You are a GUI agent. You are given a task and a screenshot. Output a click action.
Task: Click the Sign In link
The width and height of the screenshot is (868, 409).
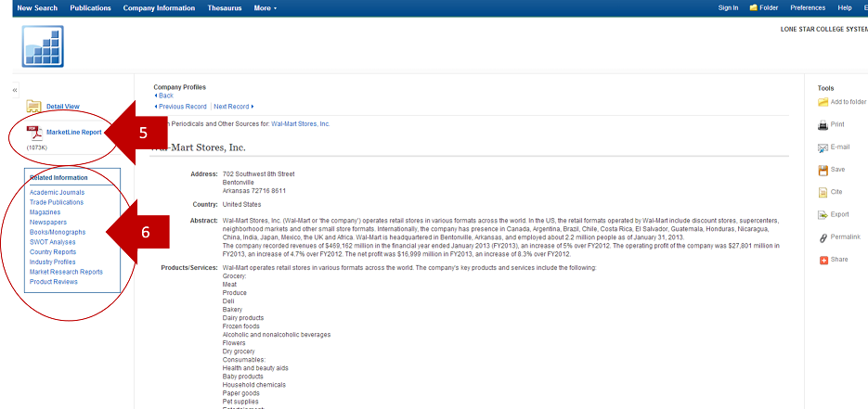(x=728, y=7)
